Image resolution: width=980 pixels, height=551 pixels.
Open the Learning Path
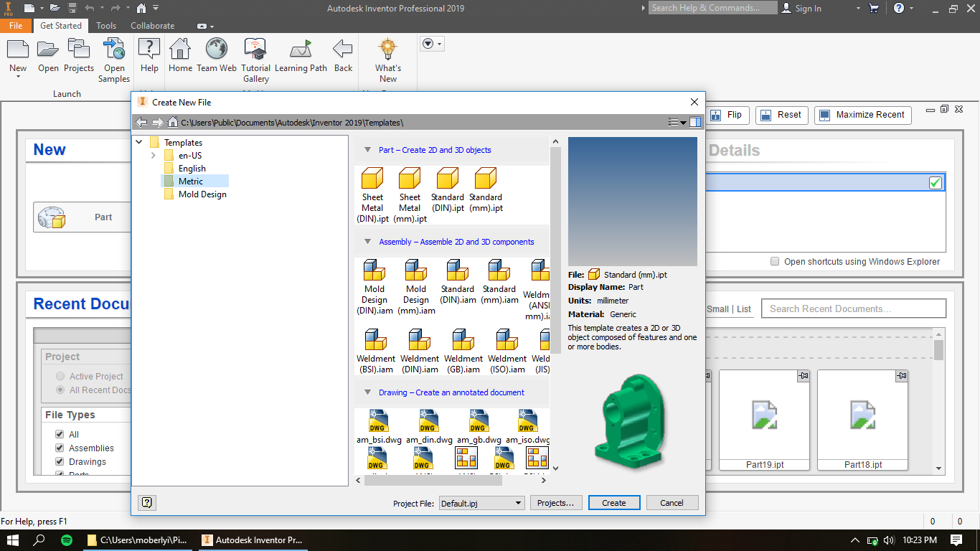[301, 56]
